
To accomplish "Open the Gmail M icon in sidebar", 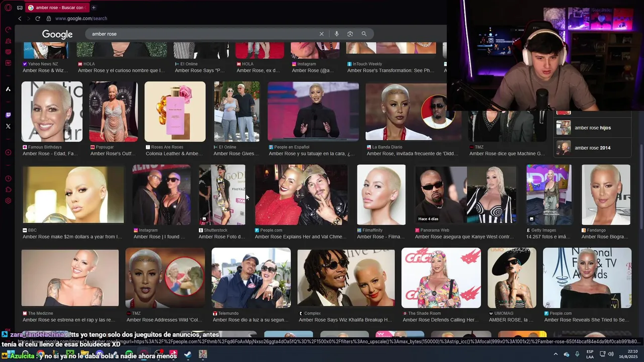I will [8, 63].
